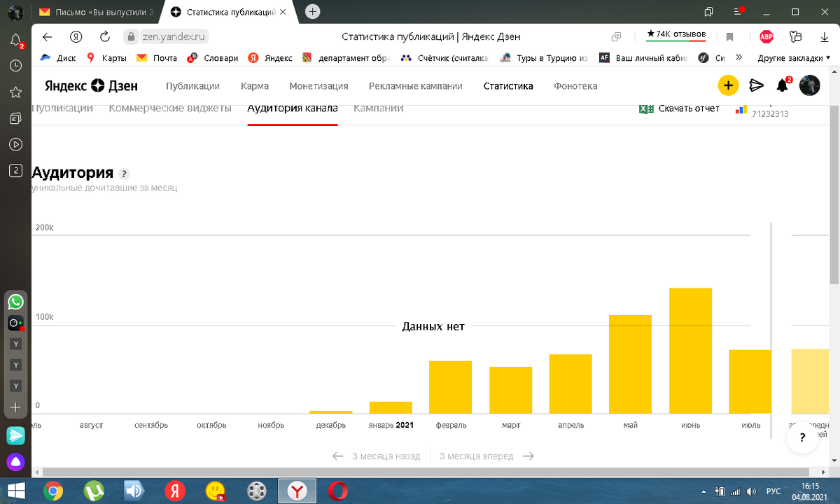Click the Yandex home Я button
This screenshot has height=504, width=840.
[76, 36]
